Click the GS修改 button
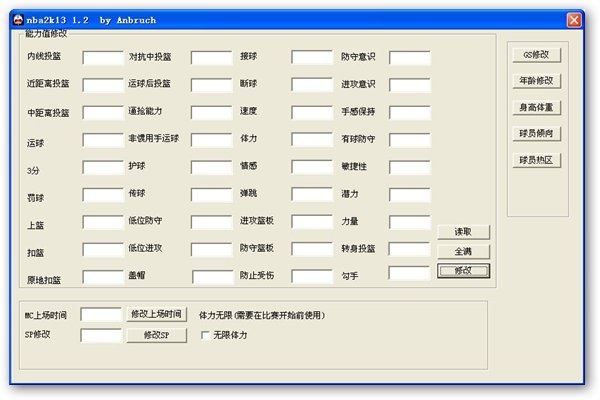 click(536, 55)
